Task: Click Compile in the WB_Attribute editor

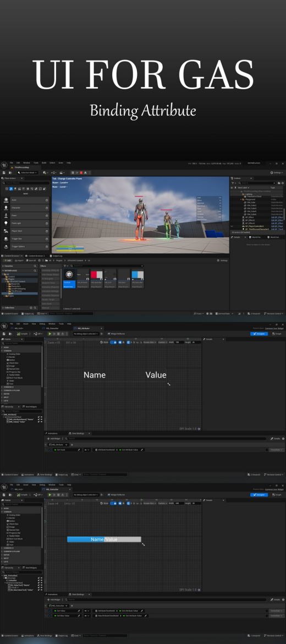Action: pyautogui.click(x=23, y=334)
